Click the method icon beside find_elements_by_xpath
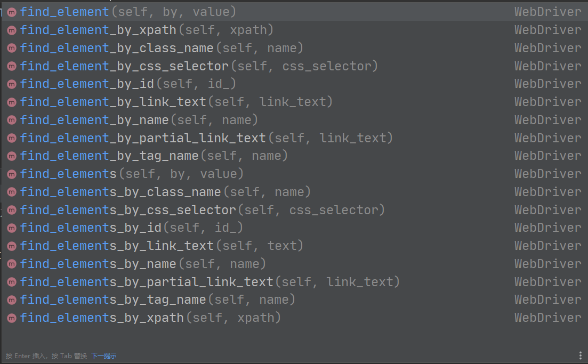 12,318
